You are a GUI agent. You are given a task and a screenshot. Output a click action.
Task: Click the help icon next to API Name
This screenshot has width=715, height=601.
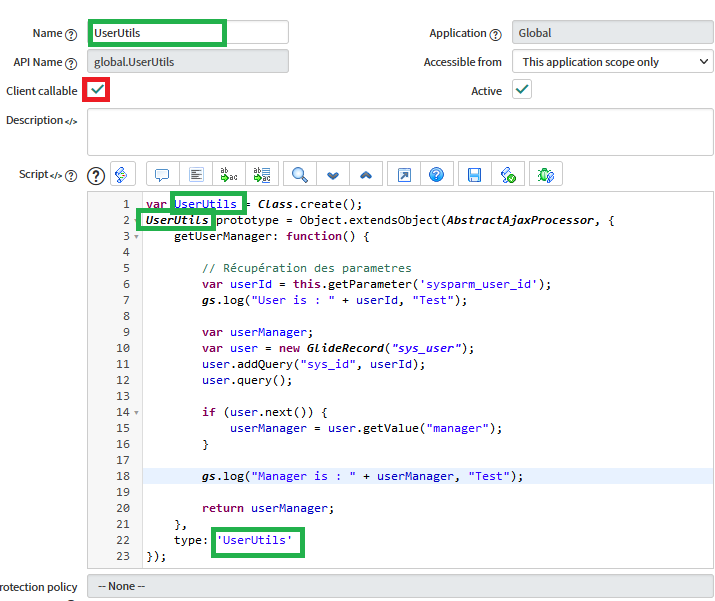tap(71, 63)
